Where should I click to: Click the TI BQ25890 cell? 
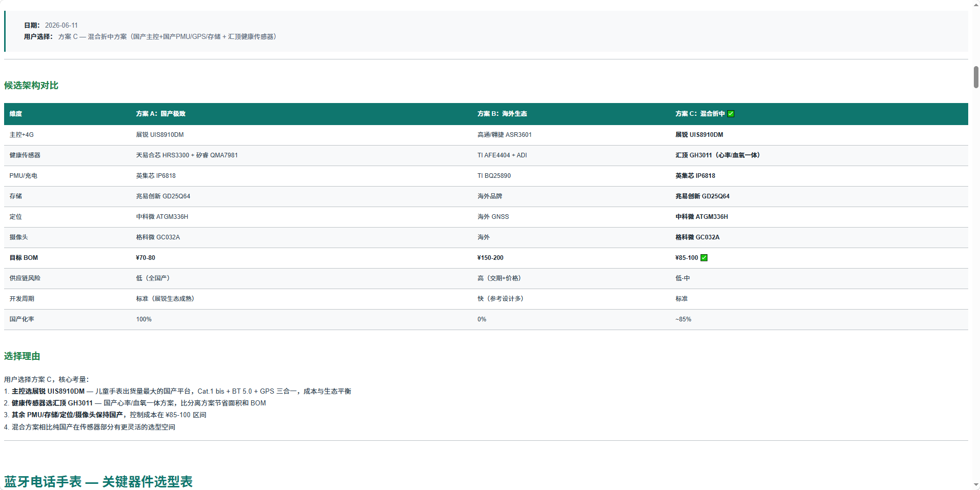(x=494, y=176)
